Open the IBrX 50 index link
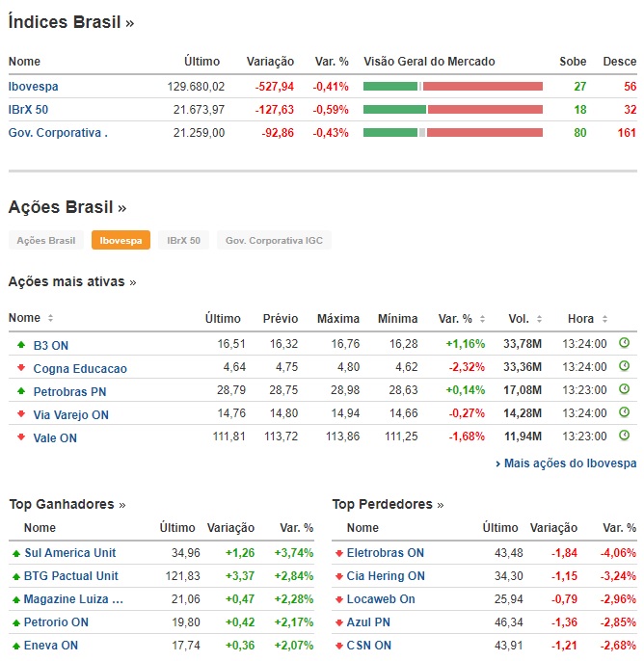 click(28, 110)
